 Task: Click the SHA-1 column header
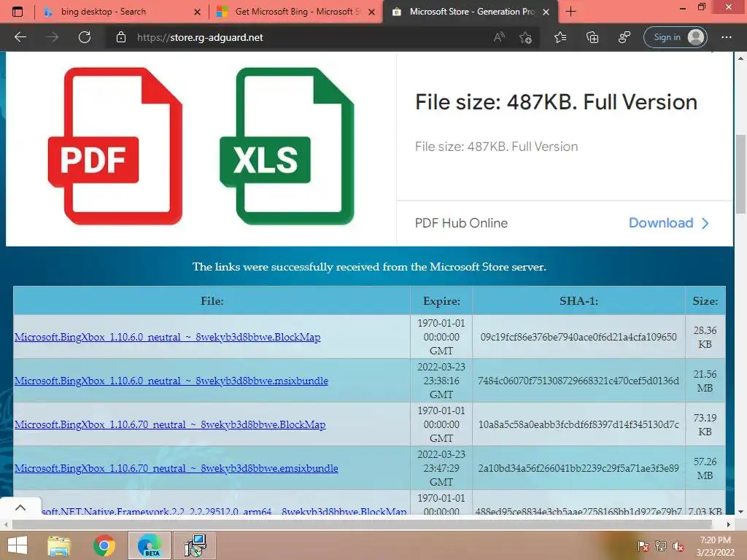[578, 300]
